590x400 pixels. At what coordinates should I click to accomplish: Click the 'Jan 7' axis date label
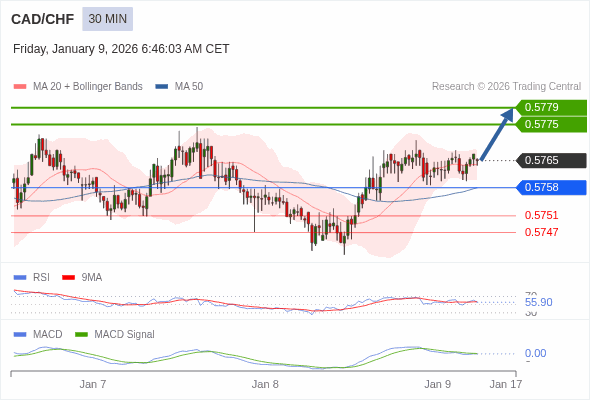pos(93,384)
